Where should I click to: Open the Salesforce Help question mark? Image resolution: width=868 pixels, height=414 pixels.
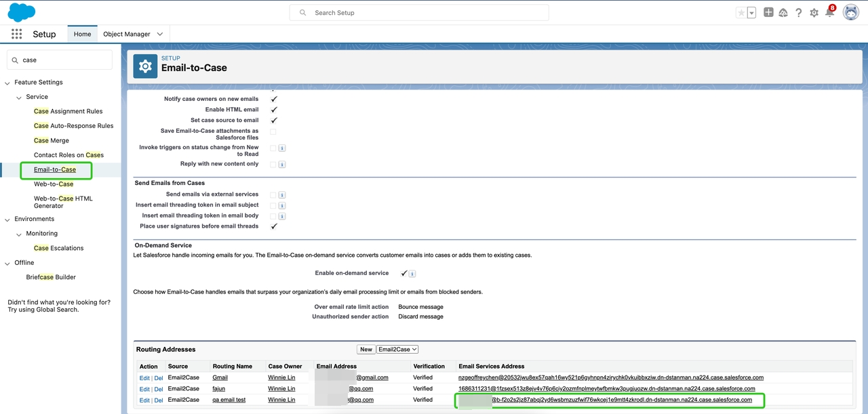tap(799, 12)
